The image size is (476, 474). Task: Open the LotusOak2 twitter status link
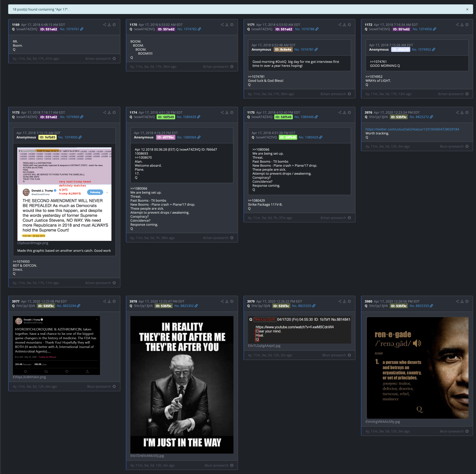[412, 129]
